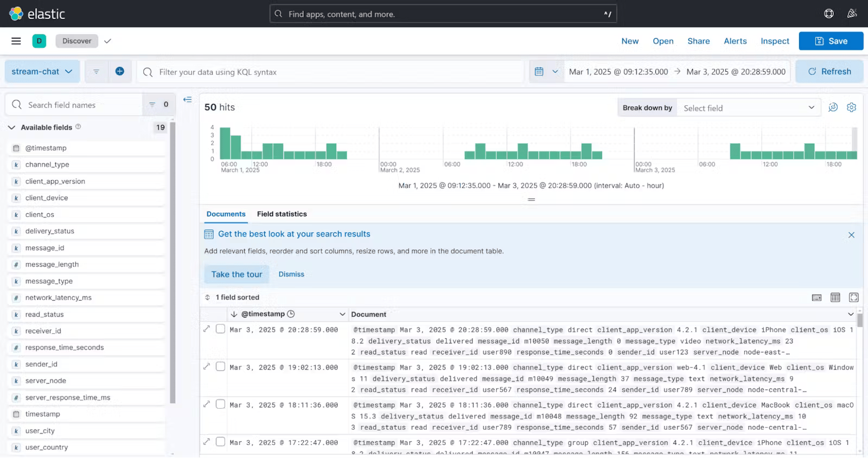868x458 pixels.
Task: Refresh the query results
Action: click(829, 71)
